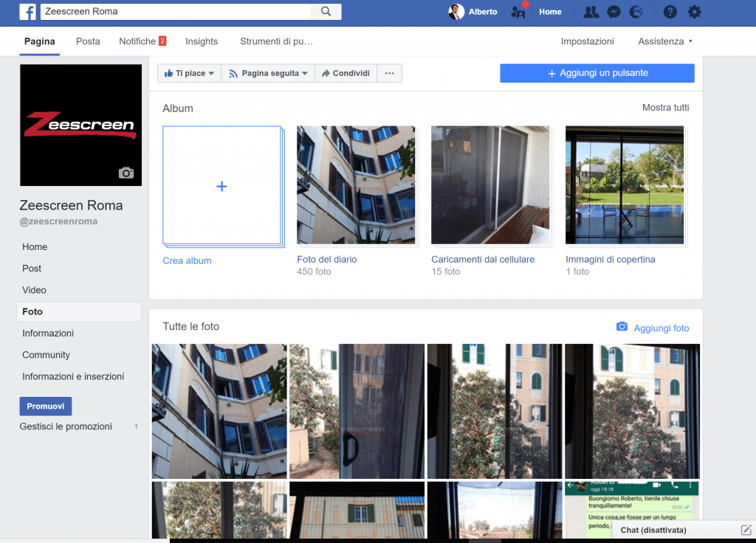Open the Posta tab
Screen dimensions: 756x543
click(88, 41)
